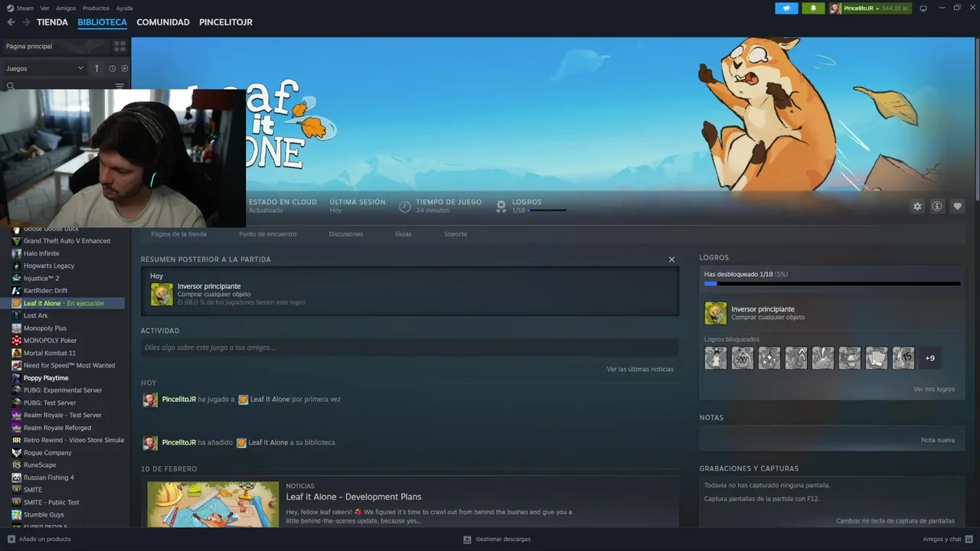Click Ver mis logros link

tap(934, 389)
